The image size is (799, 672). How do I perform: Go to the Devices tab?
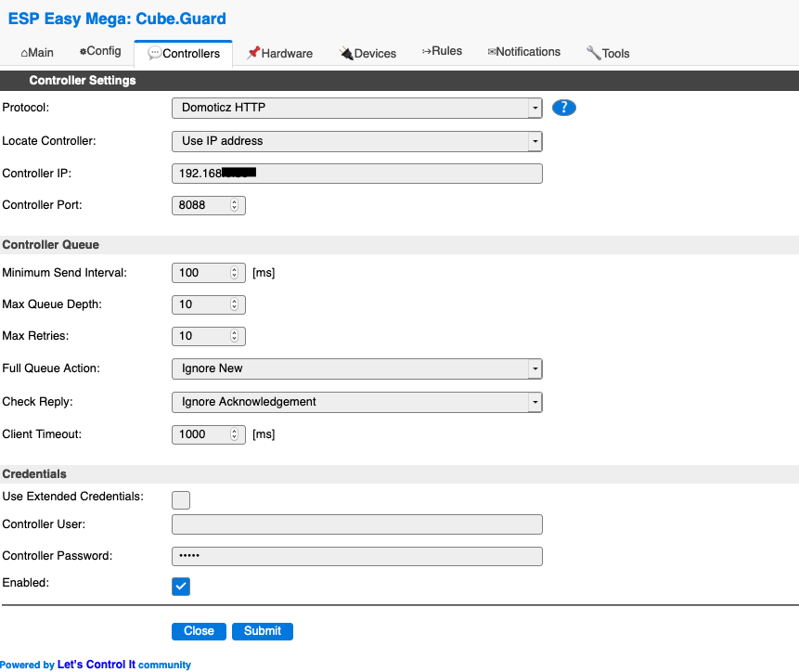pos(367,54)
